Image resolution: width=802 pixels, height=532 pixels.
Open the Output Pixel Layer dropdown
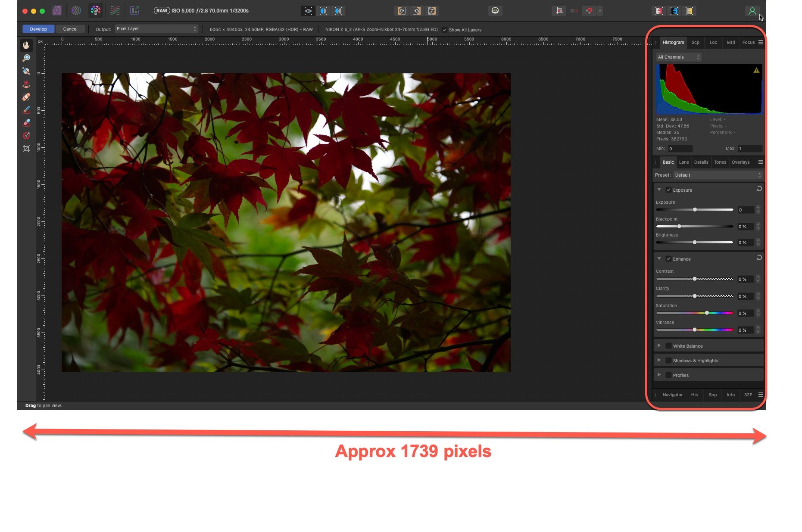pos(156,28)
